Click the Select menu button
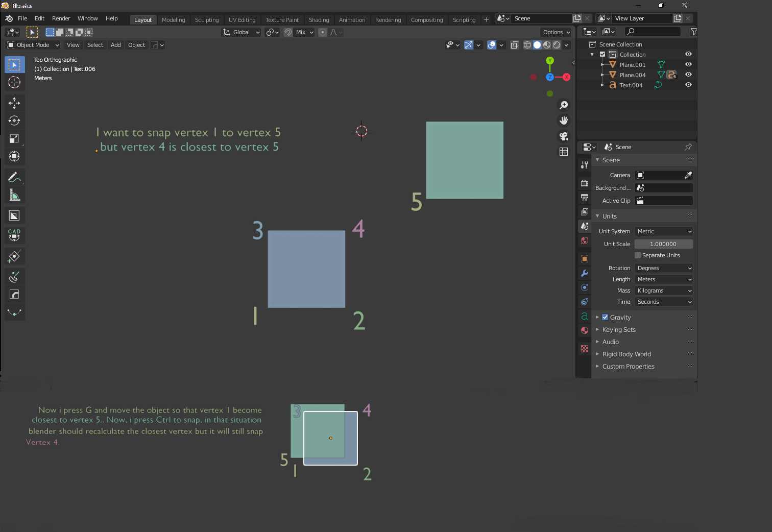 [x=95, y=45]
